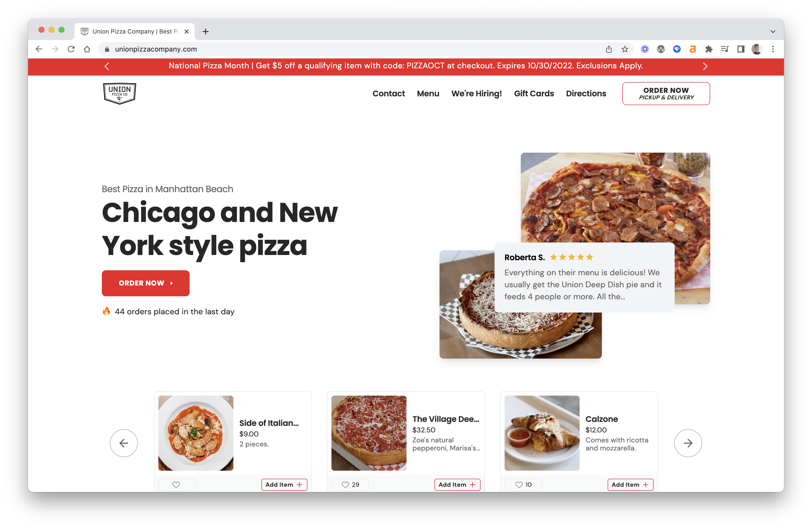Click the Calzone item title
Viewport: 812px width, 529px height.
[x=601, y=419]
